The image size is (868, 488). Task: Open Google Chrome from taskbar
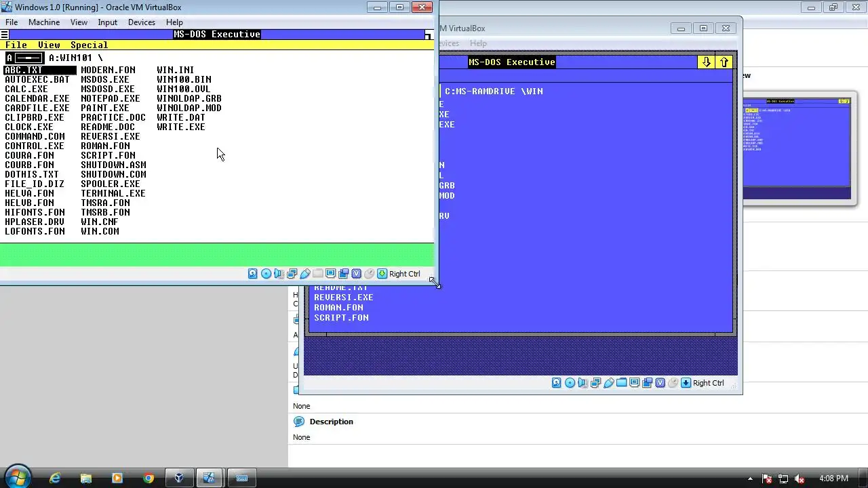point(149,478)
